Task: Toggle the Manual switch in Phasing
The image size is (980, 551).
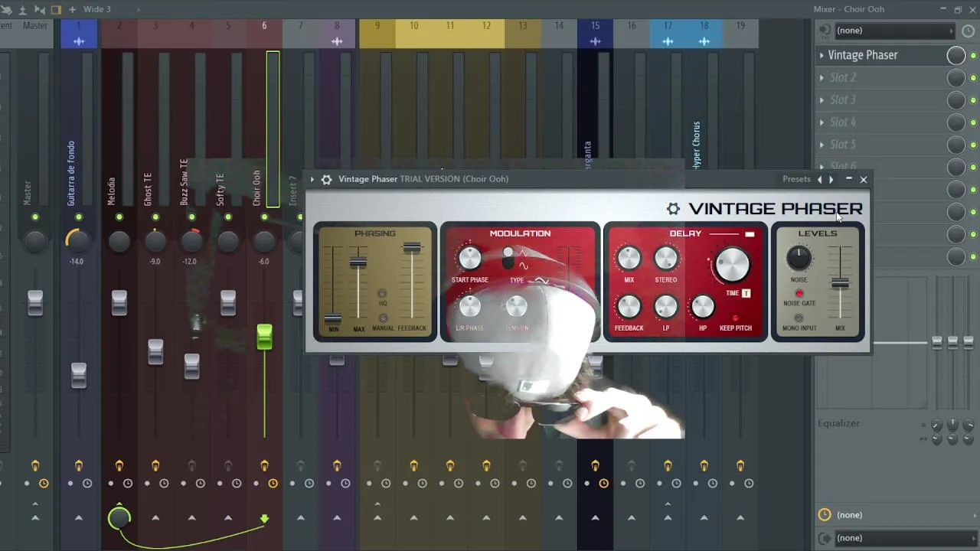Action: pos(383,318)
